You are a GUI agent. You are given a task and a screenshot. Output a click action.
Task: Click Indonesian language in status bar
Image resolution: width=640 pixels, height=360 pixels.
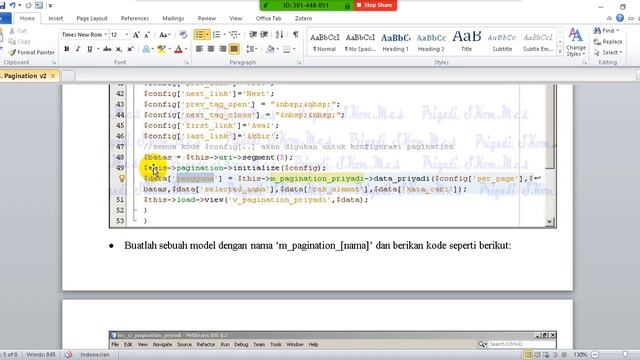[x=95, y=355]
